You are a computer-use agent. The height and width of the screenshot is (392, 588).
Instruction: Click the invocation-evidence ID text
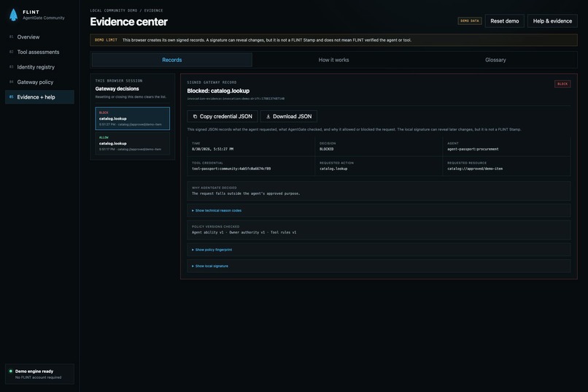[236, 99]
